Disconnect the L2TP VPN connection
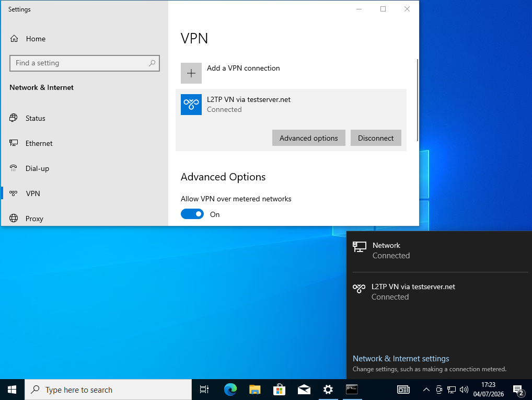Image resolution: width=532 pixels, height=400 pixels. point(376,138)
